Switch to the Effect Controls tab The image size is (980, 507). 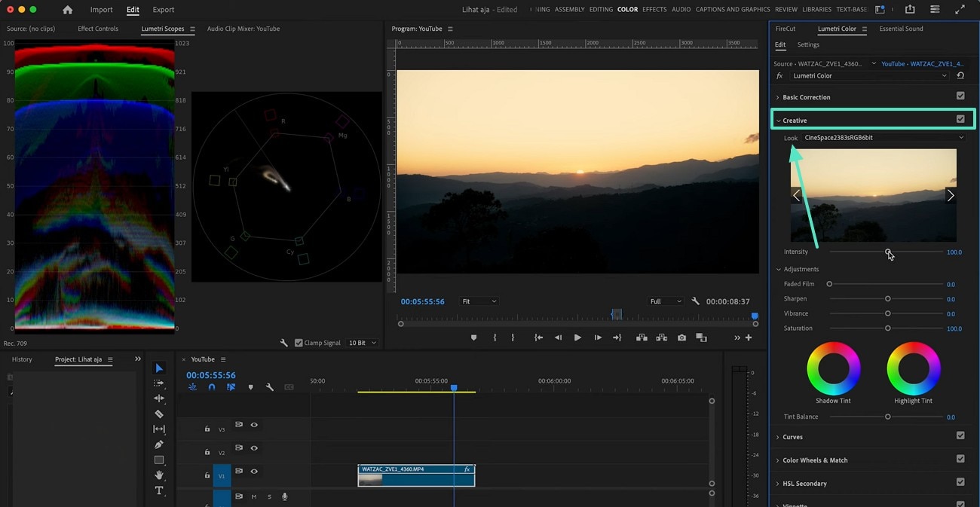point(98,29)
